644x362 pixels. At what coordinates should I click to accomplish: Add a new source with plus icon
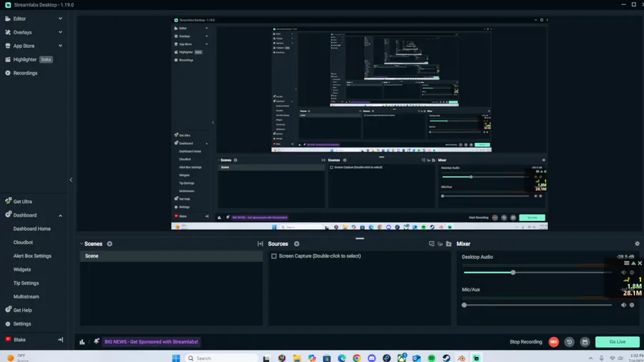click(x=296, y=244)
